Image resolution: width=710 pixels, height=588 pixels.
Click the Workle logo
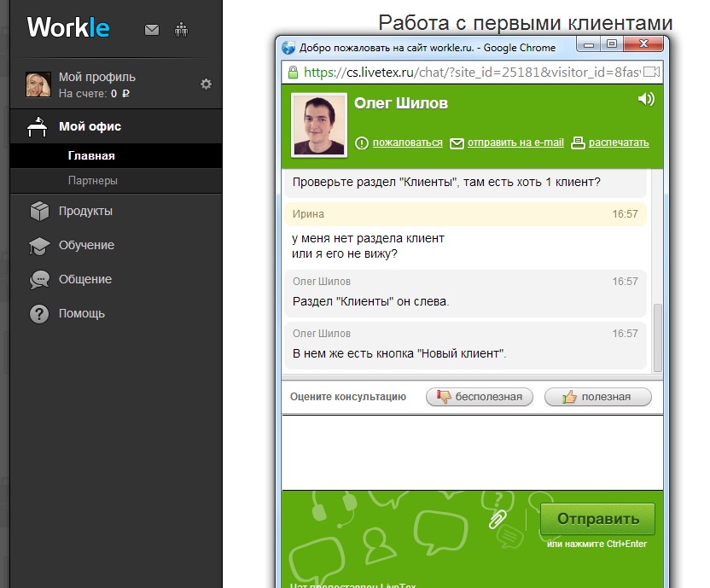coord(68,27)
